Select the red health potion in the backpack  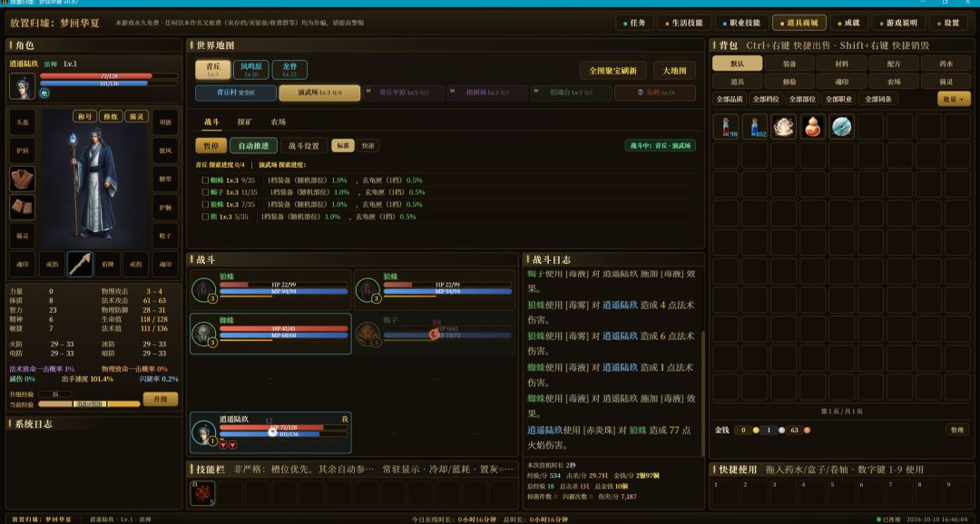(726, 127)
